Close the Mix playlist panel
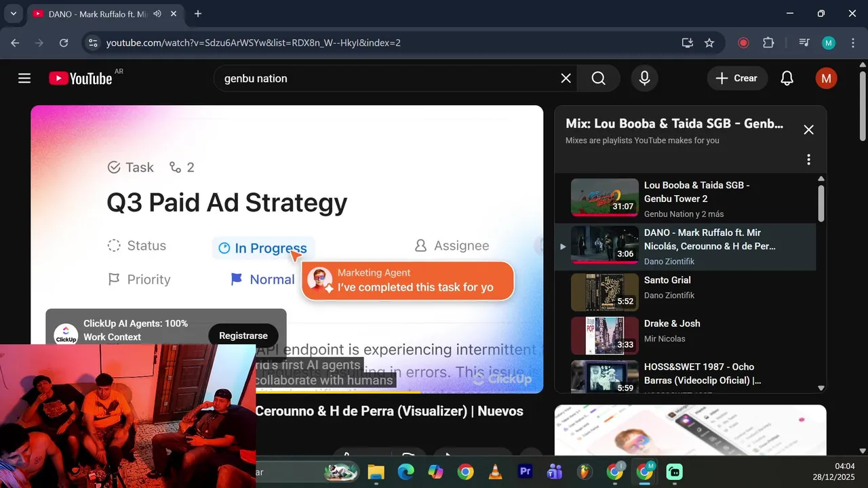Viewport: 868px width, 488px height. click(x=808, y=129)
